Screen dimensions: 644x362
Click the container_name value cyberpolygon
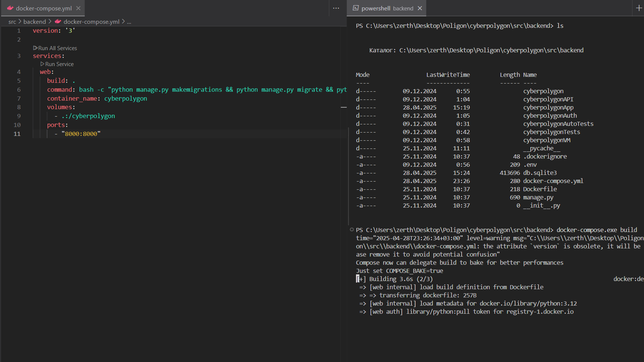point(125,99)
